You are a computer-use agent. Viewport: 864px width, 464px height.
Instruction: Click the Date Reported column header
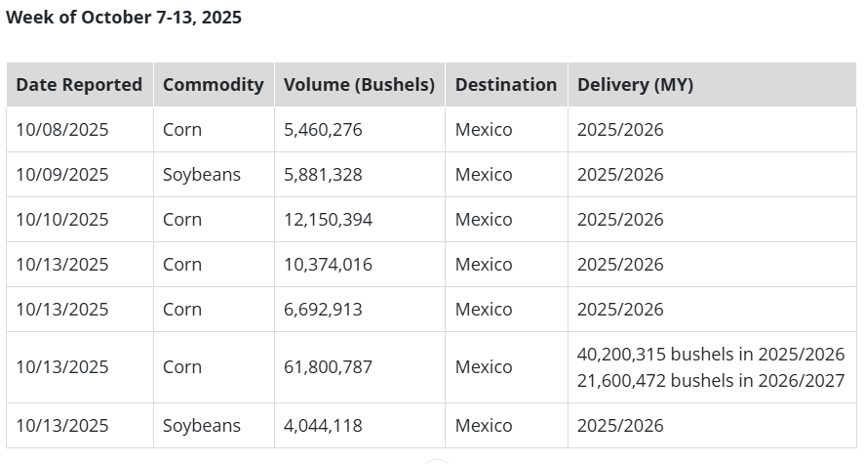pos(79,85)
